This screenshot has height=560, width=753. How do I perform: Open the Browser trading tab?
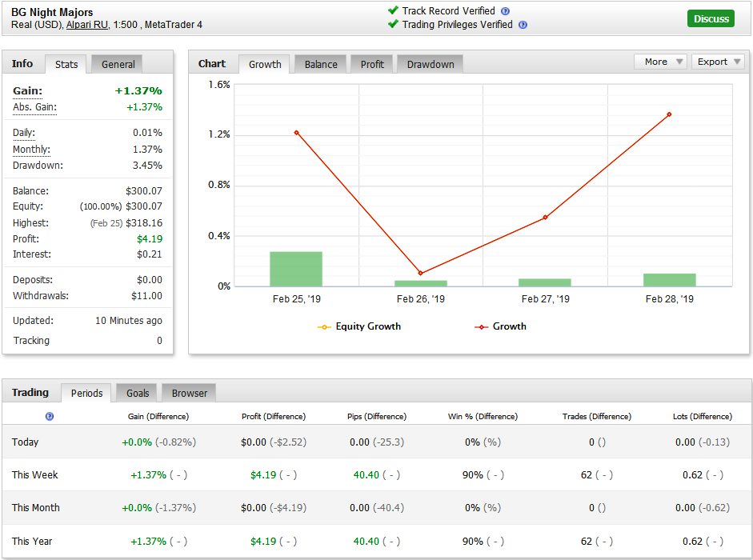tap(189, 394)
